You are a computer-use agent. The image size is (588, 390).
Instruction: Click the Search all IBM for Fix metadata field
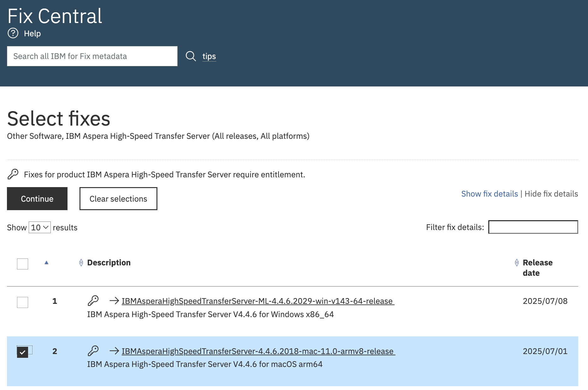pos(92,56)
